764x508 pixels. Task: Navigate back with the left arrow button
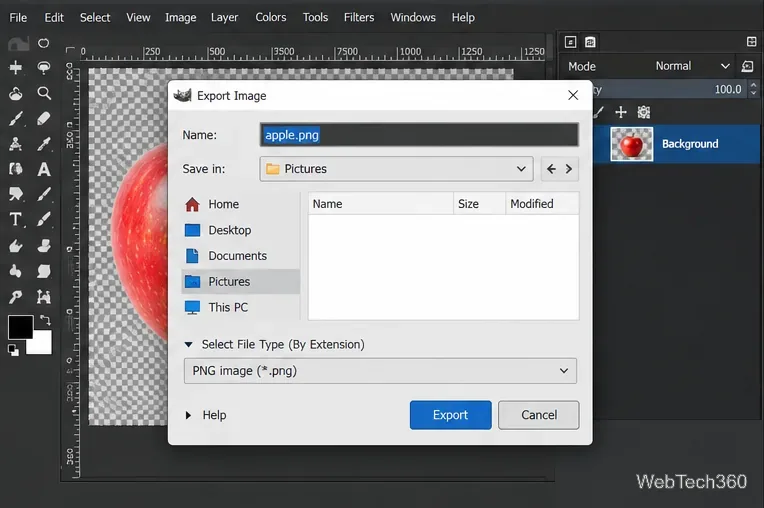551,169
